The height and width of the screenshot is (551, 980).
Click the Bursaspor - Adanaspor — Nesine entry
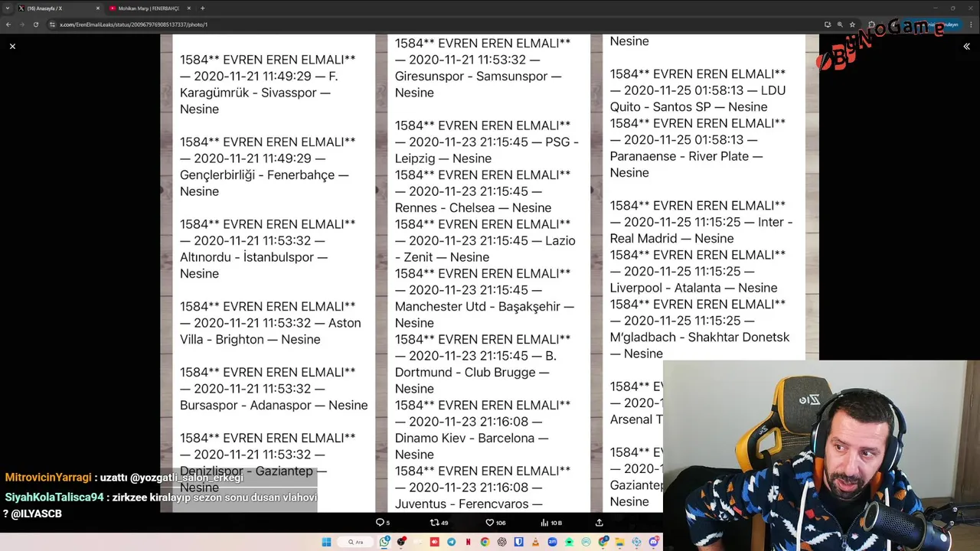coord(274,389)
